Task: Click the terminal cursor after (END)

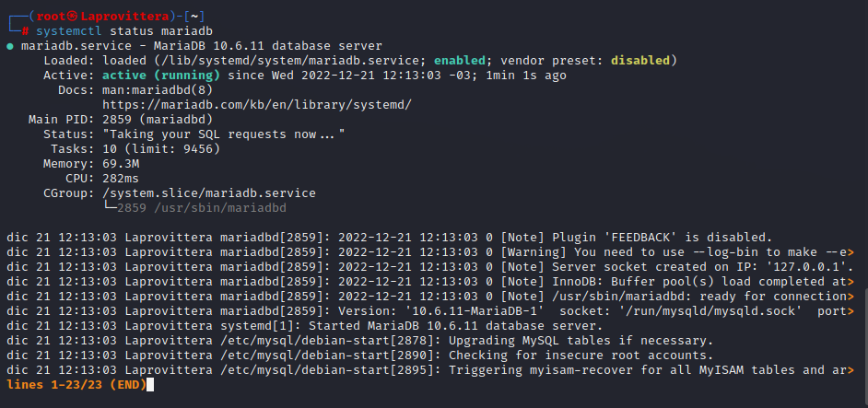Action: (x=150, y=385)
